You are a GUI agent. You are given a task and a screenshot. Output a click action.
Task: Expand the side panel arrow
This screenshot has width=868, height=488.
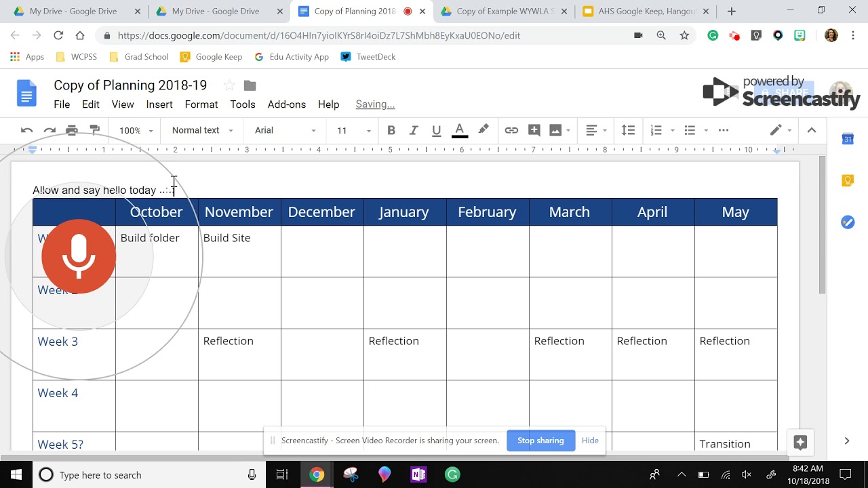click(x=847, y=441)
